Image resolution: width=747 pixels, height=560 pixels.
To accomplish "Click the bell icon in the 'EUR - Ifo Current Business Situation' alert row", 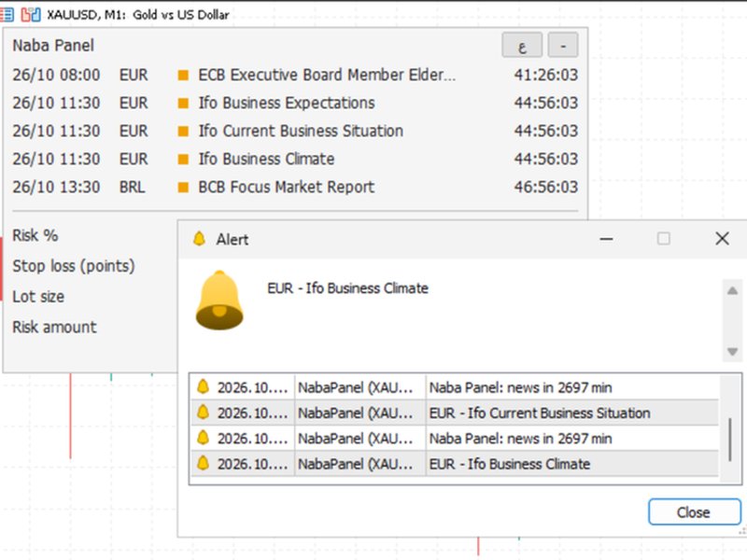I will (203, 413).
